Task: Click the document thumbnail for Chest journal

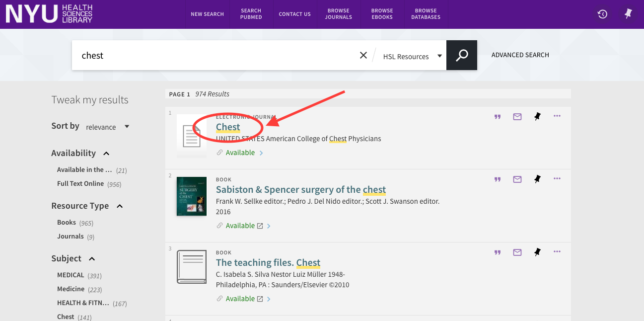Action: (x=192, y=136)
